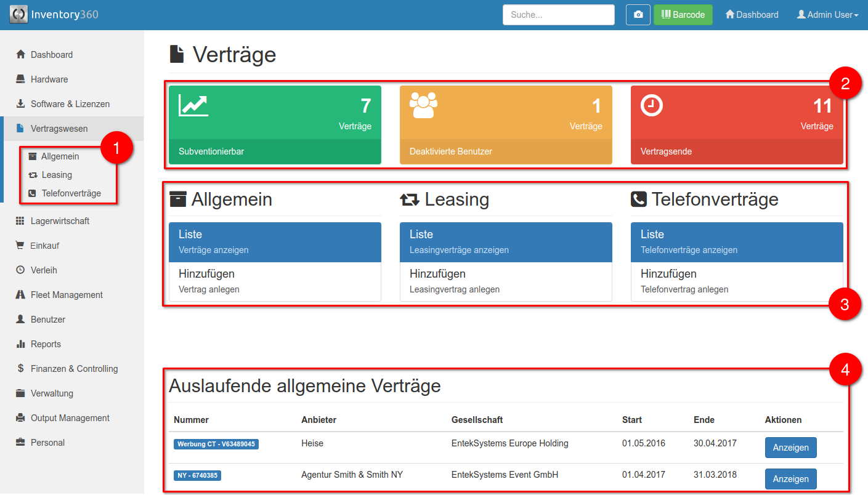Click the Software & Lizenzen download icon
Screen dimensions: 868x495
[x=20, y=104]
